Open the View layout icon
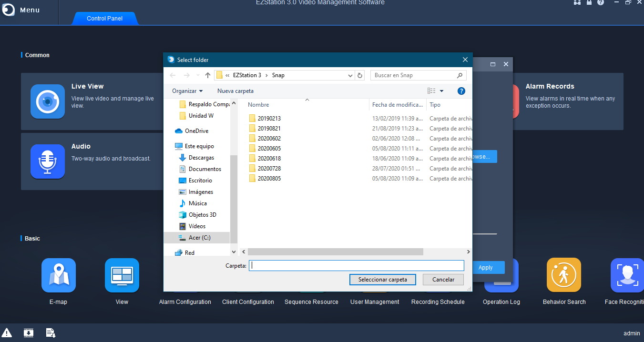The width and height of the screenshot is (644, 342). (122, 275)
